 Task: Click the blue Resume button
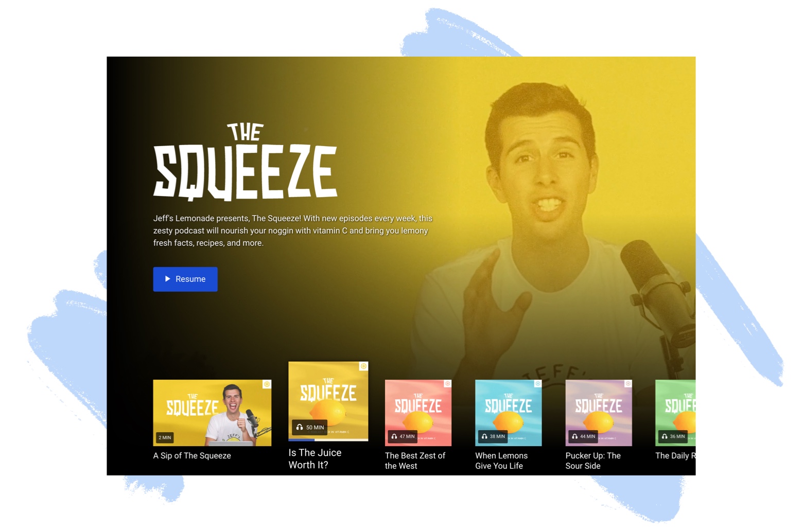point(185,279)
